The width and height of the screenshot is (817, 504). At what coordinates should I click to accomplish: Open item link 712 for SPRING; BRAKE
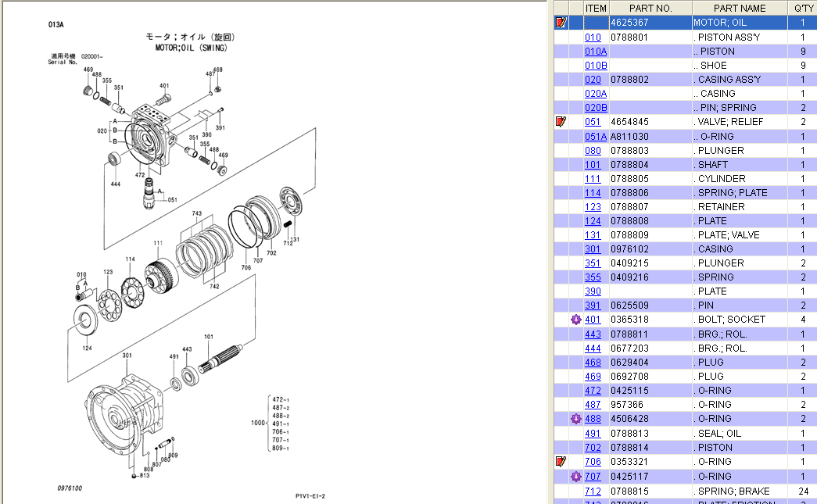coord(593,491)
